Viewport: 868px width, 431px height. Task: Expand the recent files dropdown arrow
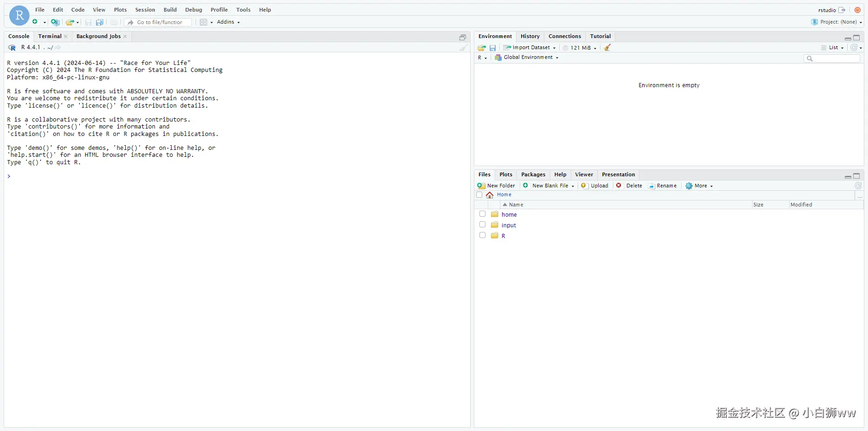point(78,22)
